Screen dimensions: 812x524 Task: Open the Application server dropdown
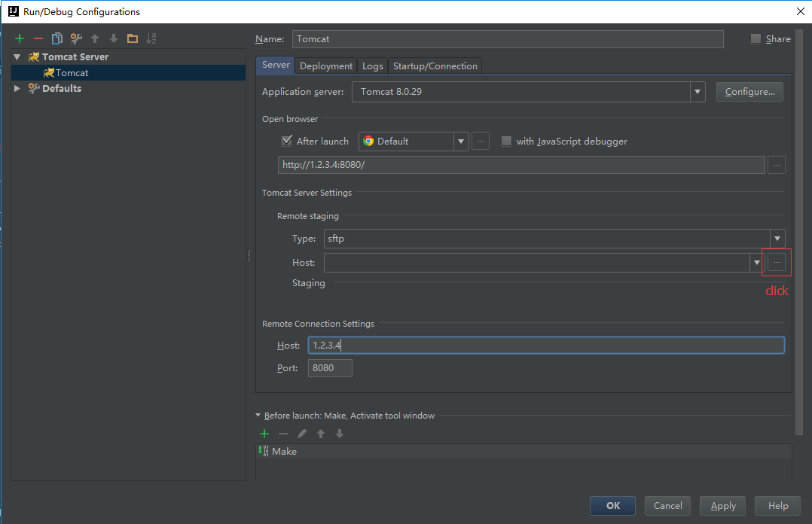coord(698,92)
